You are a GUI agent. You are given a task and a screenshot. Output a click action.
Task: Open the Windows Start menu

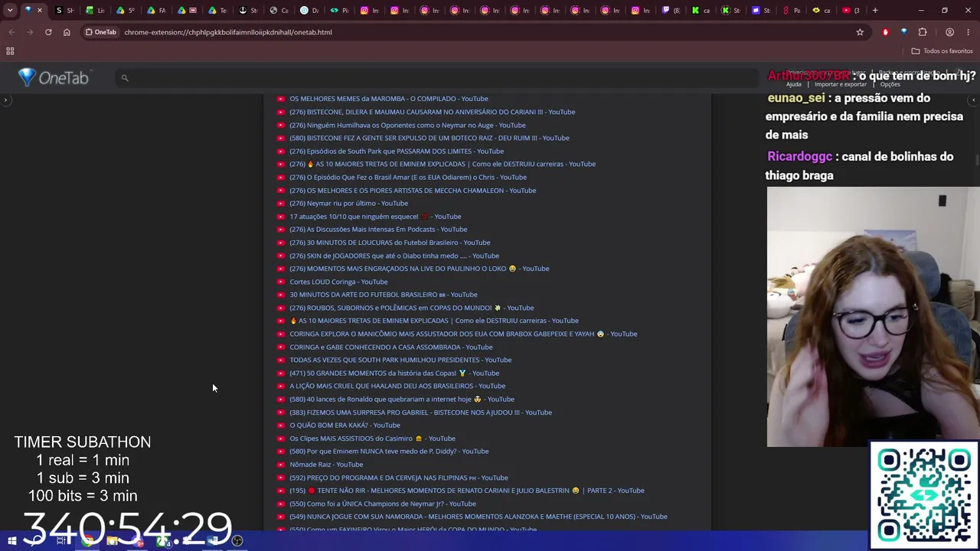pyautogui.click(x=11, y=541)
